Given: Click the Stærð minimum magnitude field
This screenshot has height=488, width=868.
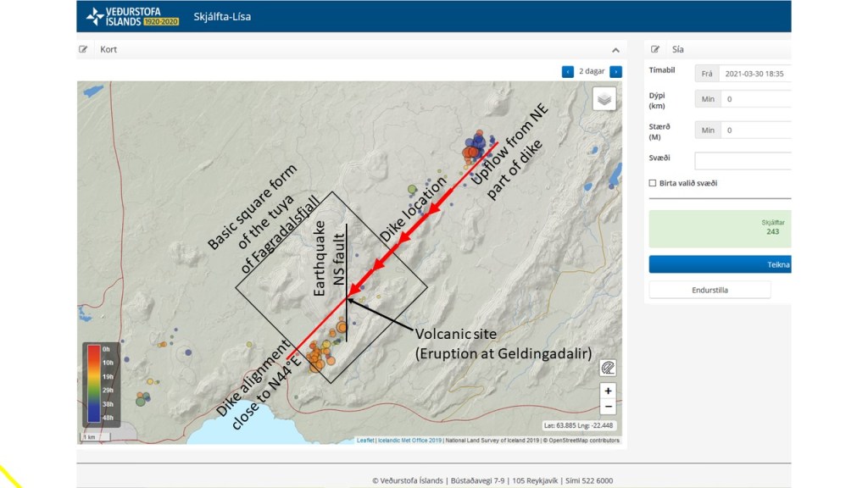Looking at the screenshot, I should point(754,130).
